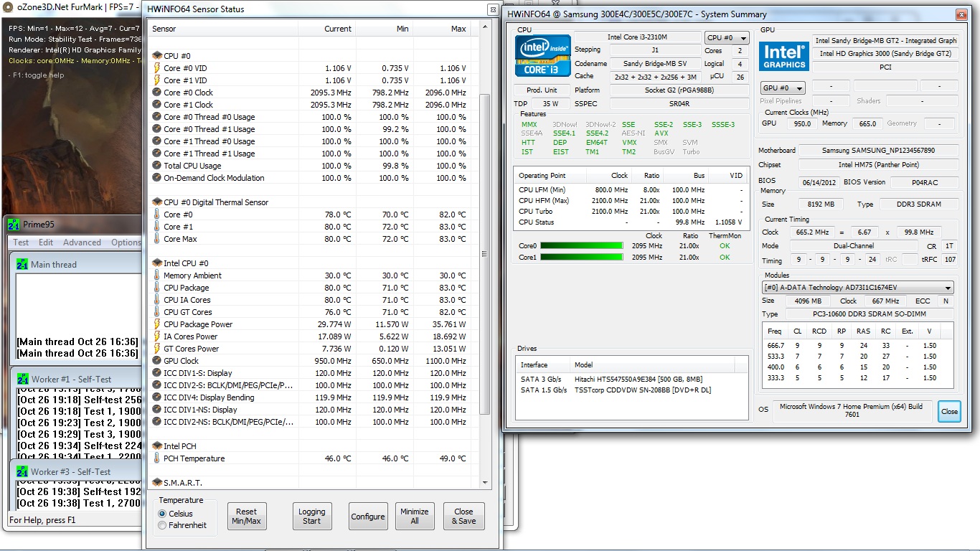Click Close button next to the OS field

click(x=949, y=412)
